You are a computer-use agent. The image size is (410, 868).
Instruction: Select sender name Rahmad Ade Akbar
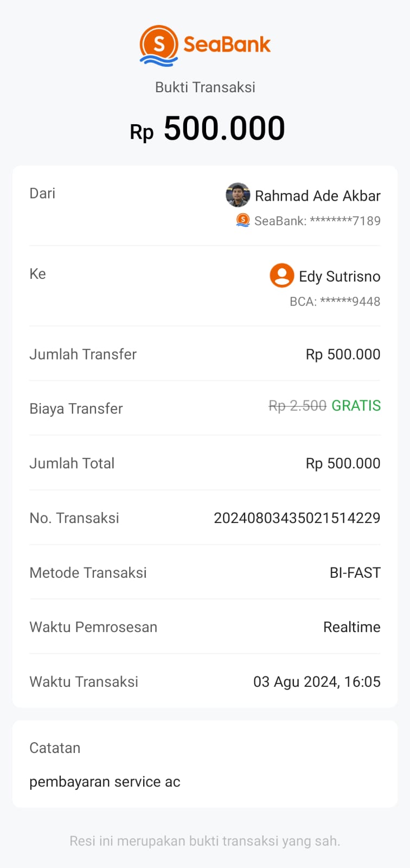(318, 196)
